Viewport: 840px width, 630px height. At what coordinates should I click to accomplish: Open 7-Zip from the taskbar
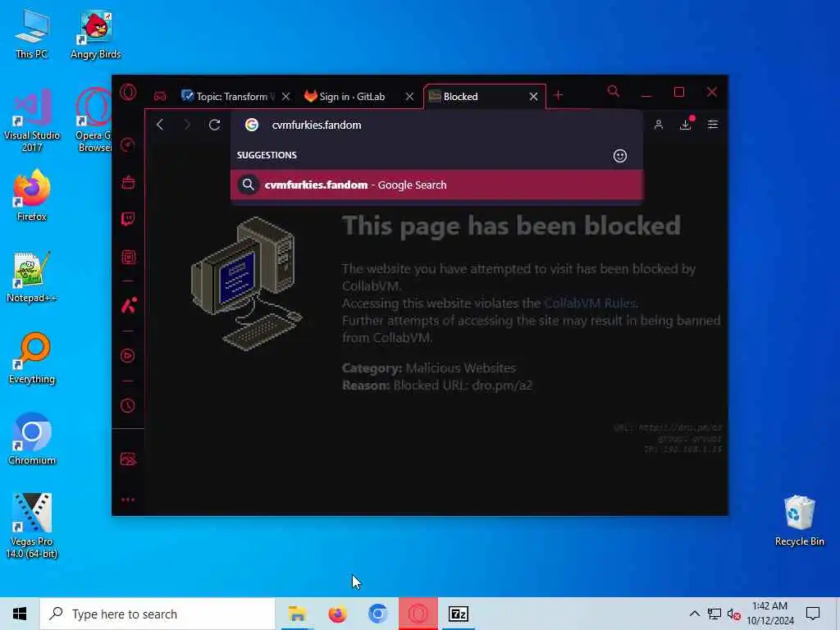[459, 614]
